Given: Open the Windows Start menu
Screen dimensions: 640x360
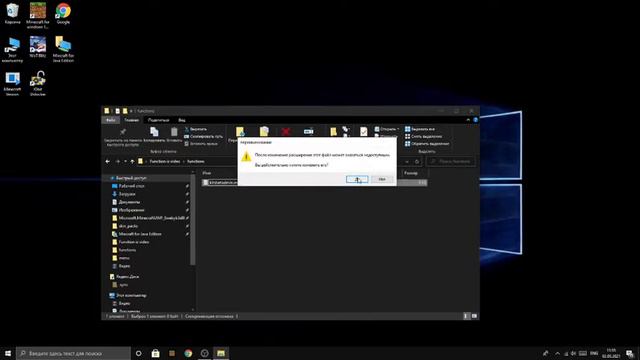Looking at the screenshot, I should (x=8, y=353).
